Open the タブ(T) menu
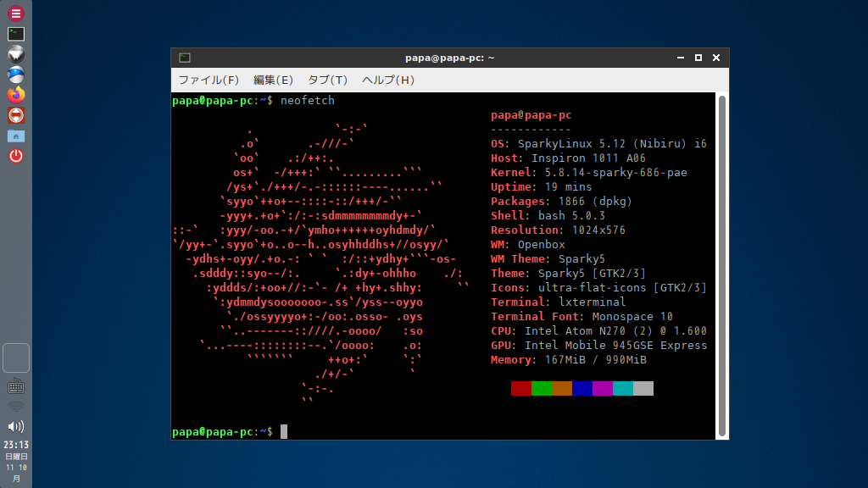Image resolution: width=868 pixels, height=488 pixels. click(x=328, y=80)
